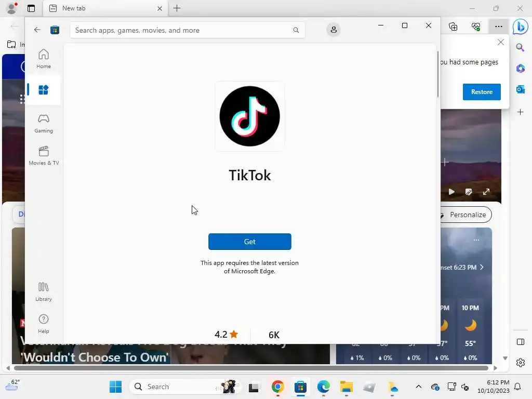532x399 pixels.
Task: Open the notifications bell
Action: [x=517, y=387]
